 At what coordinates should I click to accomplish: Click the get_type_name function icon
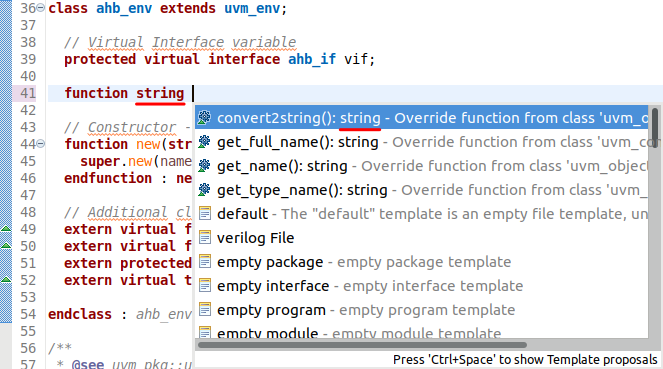(x=205, y=190)
